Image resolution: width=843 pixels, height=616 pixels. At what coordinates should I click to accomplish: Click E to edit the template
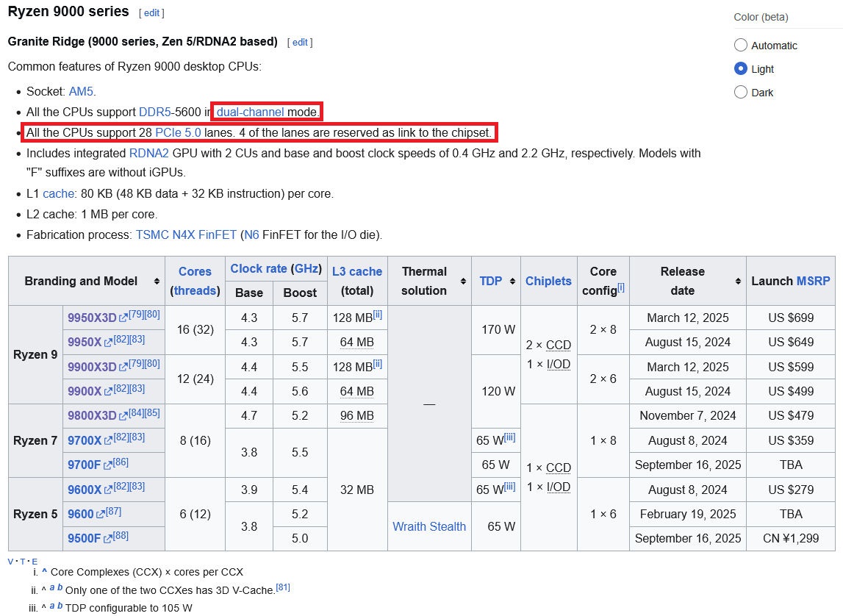tap(35, 562)
